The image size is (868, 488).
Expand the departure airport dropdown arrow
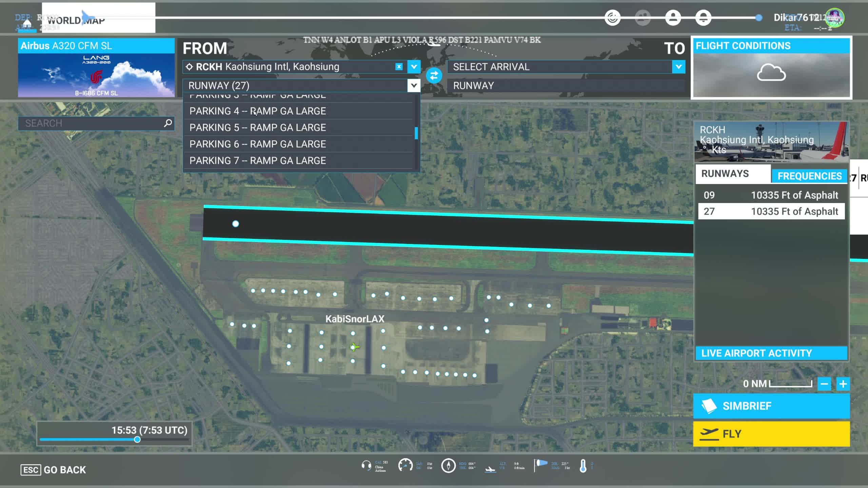[414, 67]
